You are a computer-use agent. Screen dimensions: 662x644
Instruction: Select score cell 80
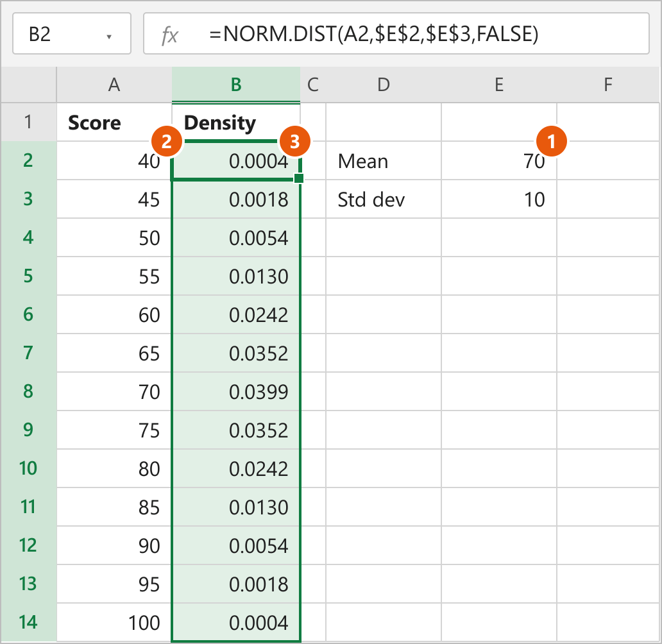pyautogui.click(x=114, y=468)
